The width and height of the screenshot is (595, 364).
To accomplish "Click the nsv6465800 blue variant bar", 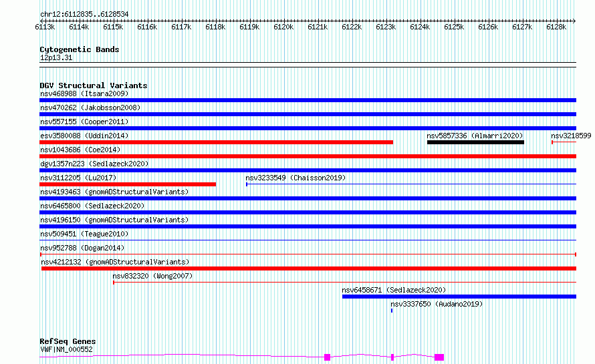I will (308, 212).
